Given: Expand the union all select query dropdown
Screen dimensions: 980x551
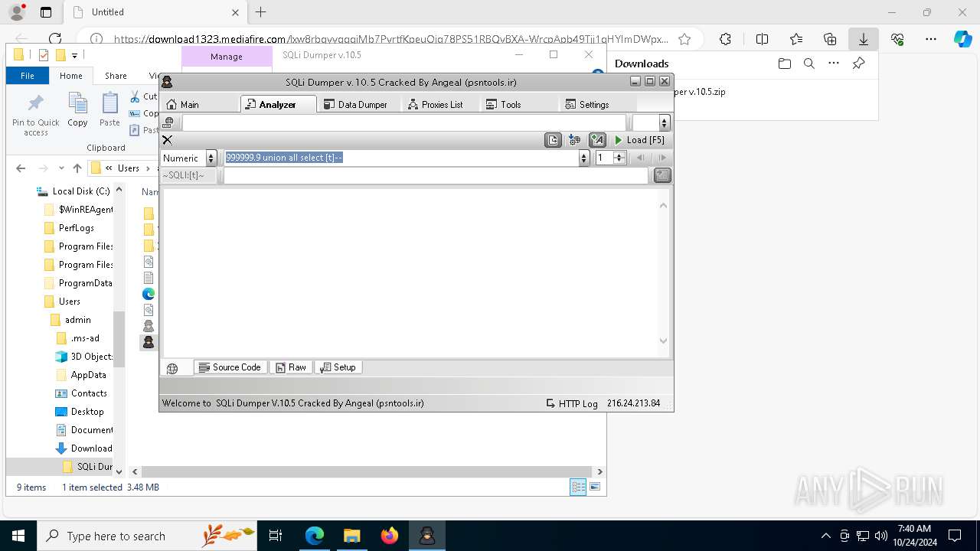Looking at the screenshot, I should pos(584,158).
